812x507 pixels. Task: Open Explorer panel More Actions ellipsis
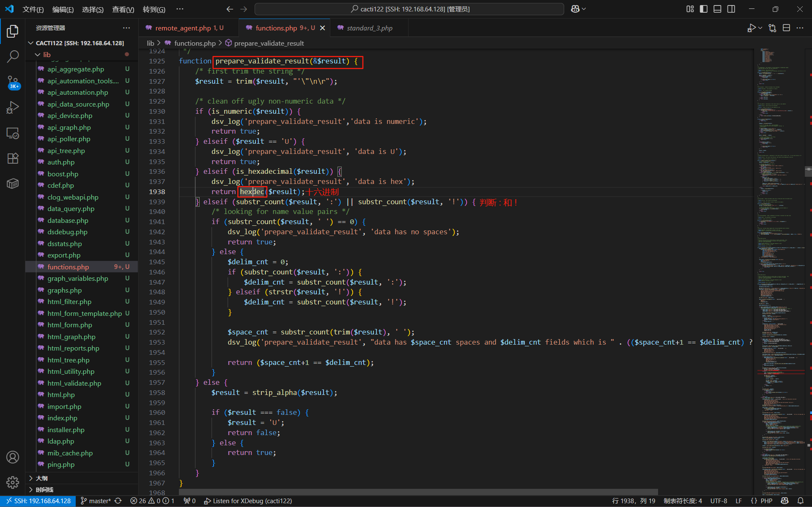coord(126,28)
